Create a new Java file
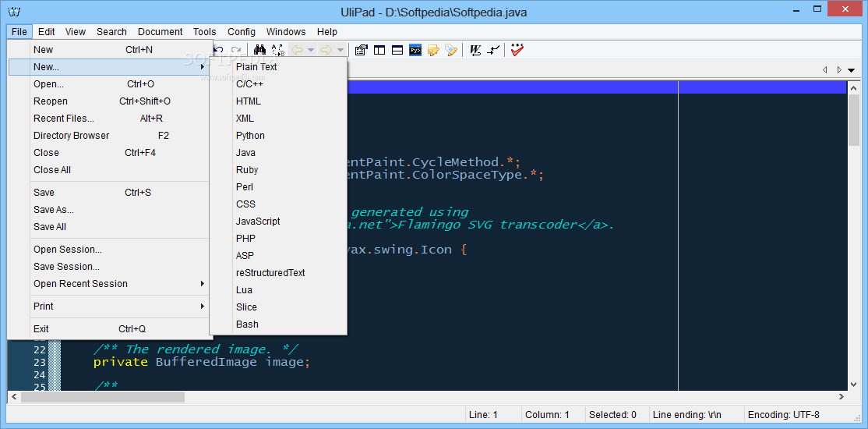Screen dimensions: 868x429 pyautogui.click(x=278, y=153)
